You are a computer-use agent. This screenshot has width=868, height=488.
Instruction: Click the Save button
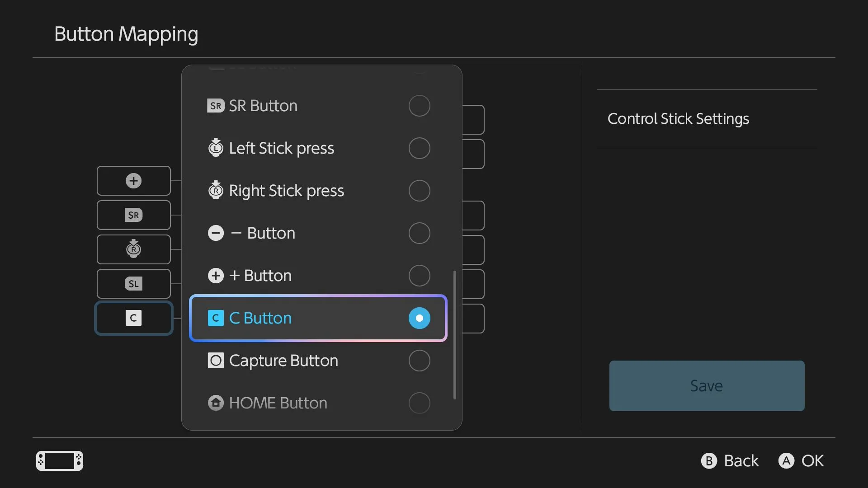coord(707,386)
